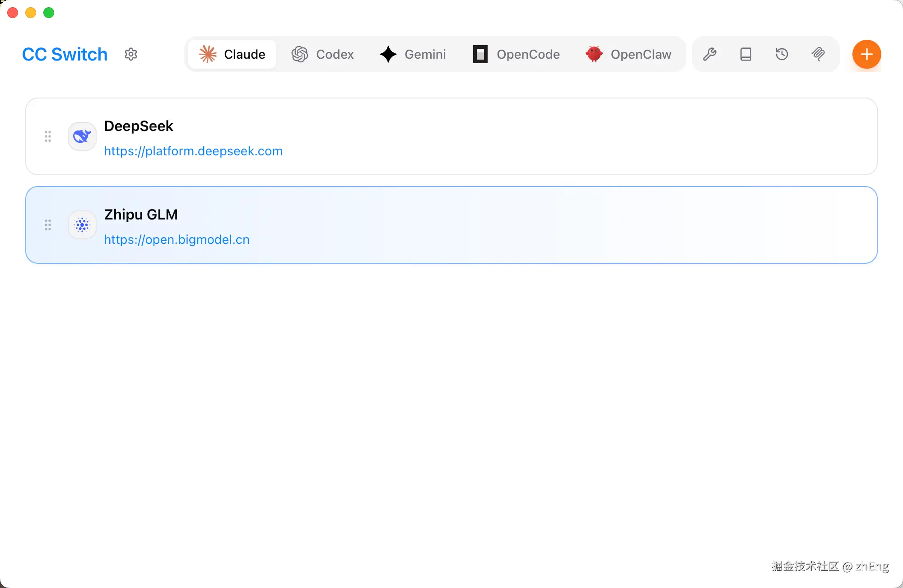Click the wrench tool icon
The width and height of the screenshot is (903, 588).
[x=710, y=54]
